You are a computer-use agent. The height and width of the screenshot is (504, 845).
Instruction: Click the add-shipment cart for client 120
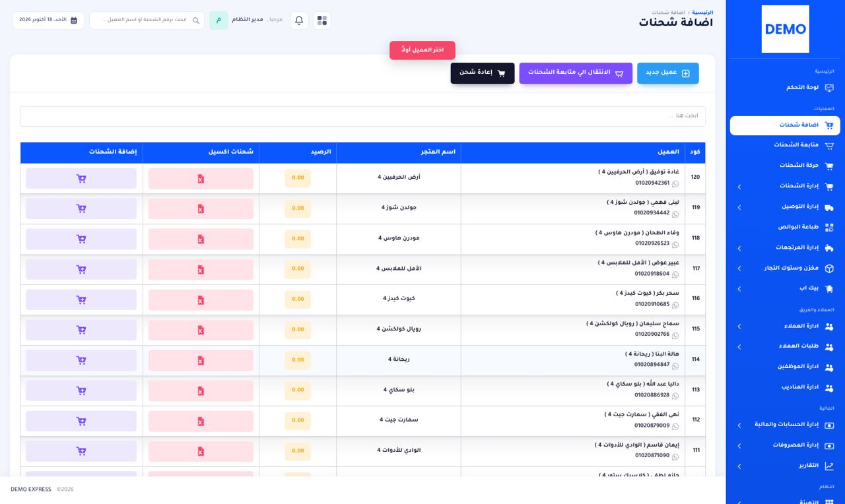click(81, 179)
